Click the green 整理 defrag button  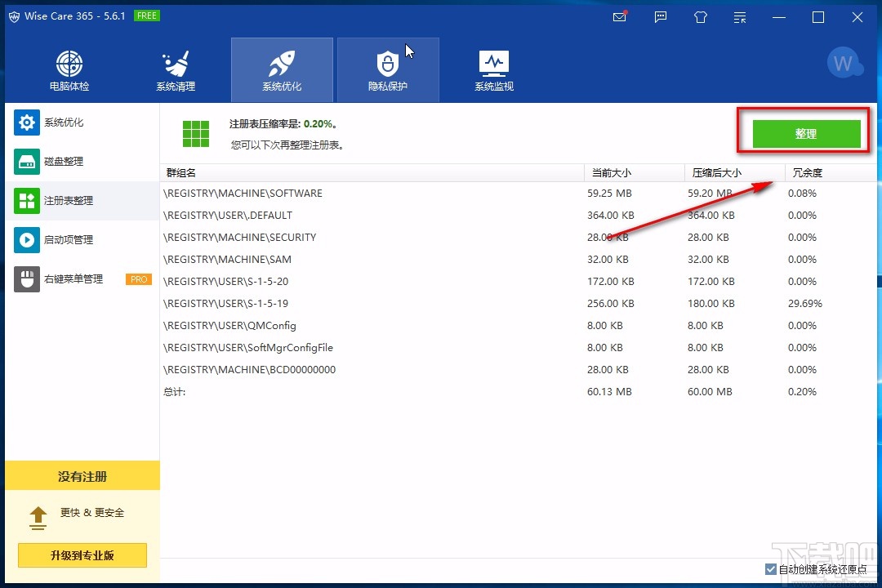point(806,134)
